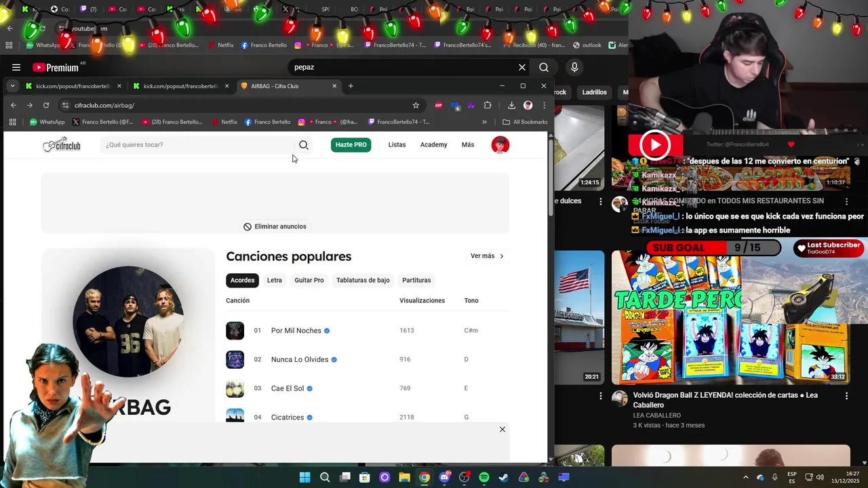The height and width of the screenshot is (488, 868).
Task: Open the Windows Start menu
Action: click(x=305, y=477)
